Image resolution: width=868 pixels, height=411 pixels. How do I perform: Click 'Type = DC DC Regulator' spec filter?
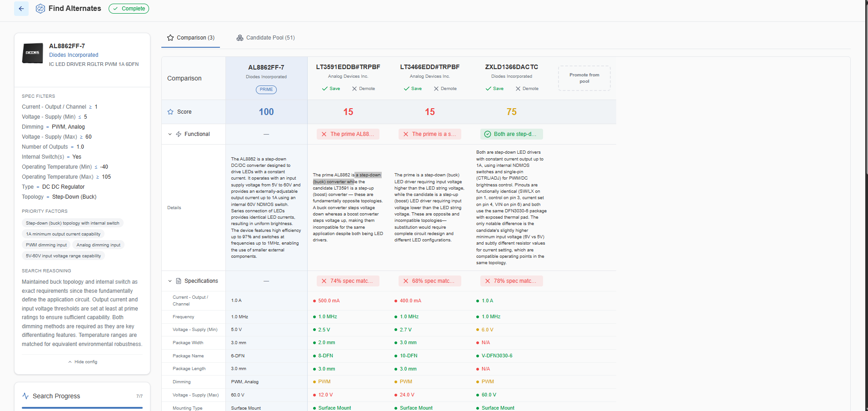tap(53, 187)
